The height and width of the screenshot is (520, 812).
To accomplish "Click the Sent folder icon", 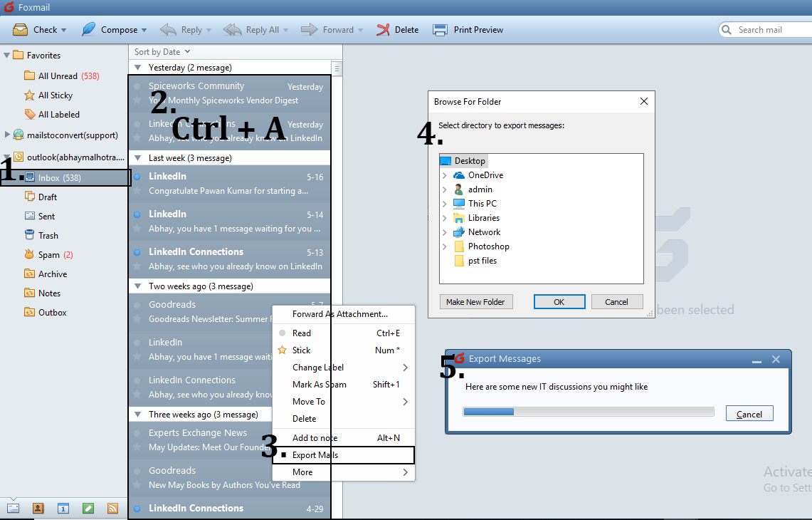I will tap(29, 216).
